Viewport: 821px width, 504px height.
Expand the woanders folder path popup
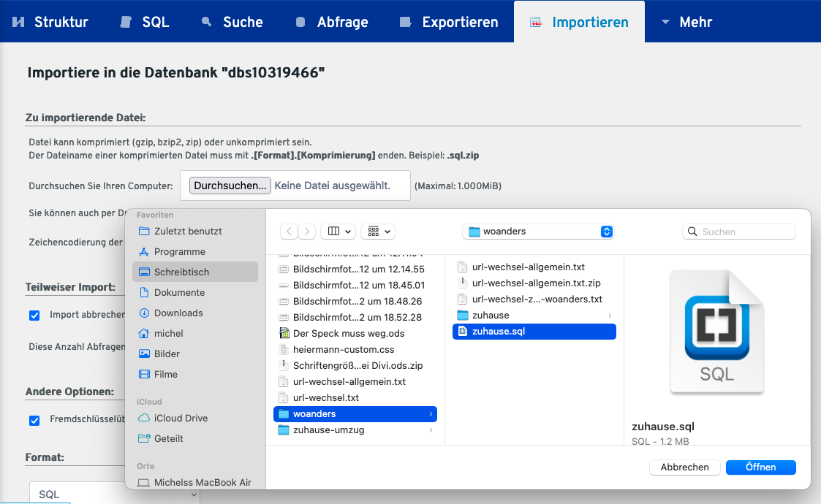pos(538,232)
